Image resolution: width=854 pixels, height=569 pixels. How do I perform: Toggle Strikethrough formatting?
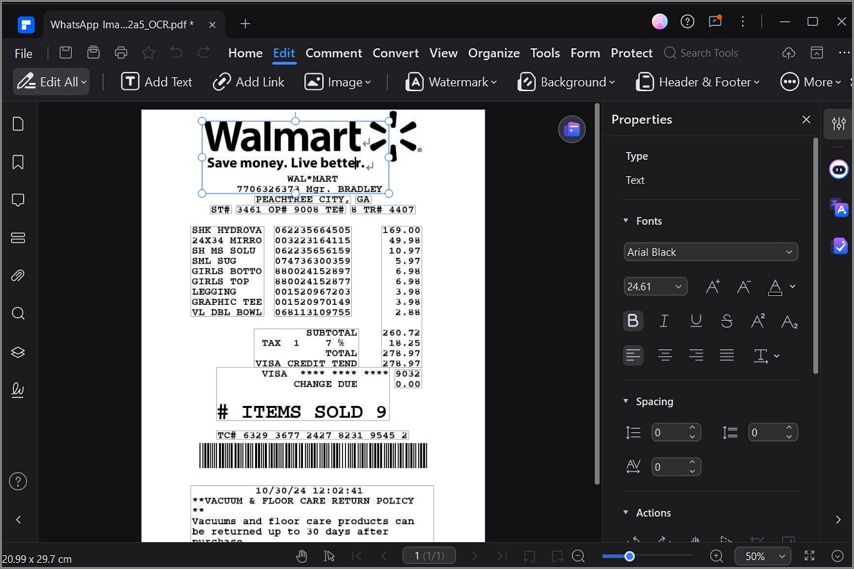click(x=727, y=321)
